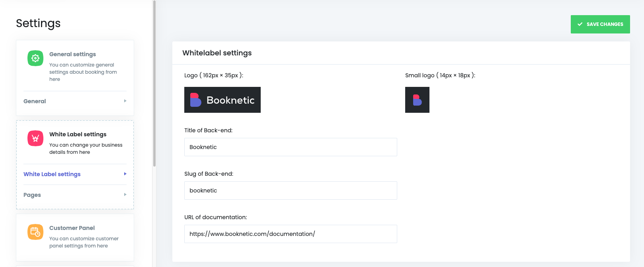Click the Booknetic large logo image
The image size is (644, 267).
click(x=222, y=100)
